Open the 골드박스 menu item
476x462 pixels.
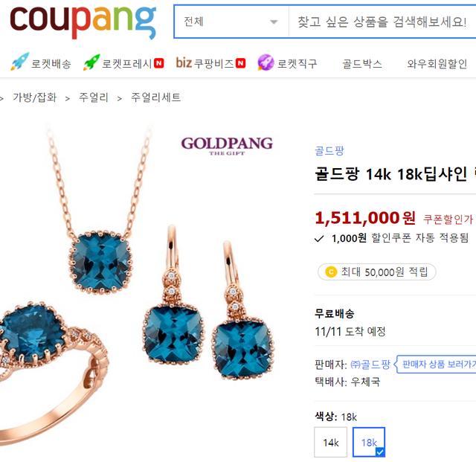[x=362, y=64]
